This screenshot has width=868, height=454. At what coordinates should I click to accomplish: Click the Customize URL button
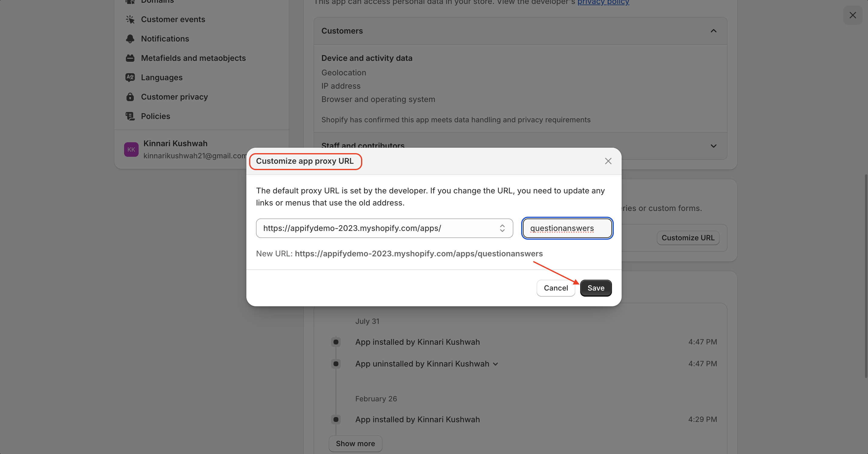pyautogui.click(x=688, y=238)
